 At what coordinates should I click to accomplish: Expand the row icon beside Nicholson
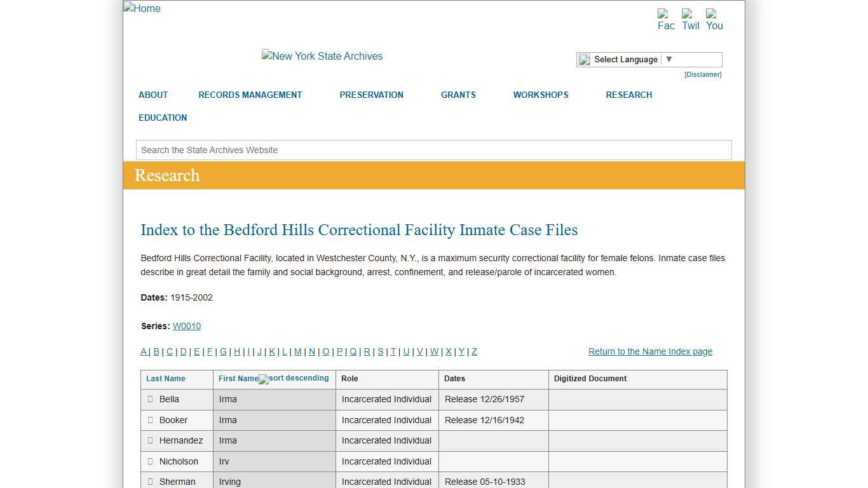(151, 461)
